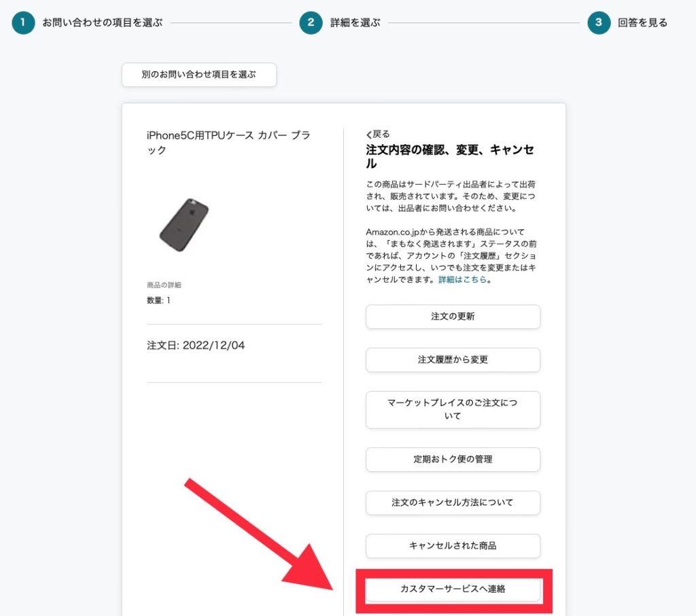Go back via 戻る link text
Image resolution: width=696 pixels, height=616 pixels.
381,134
